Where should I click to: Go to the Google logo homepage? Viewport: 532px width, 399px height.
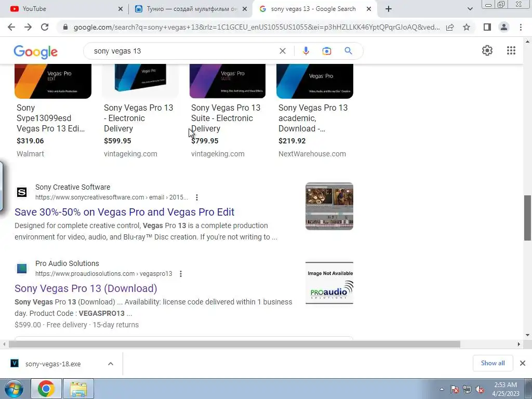click(36, 51)
